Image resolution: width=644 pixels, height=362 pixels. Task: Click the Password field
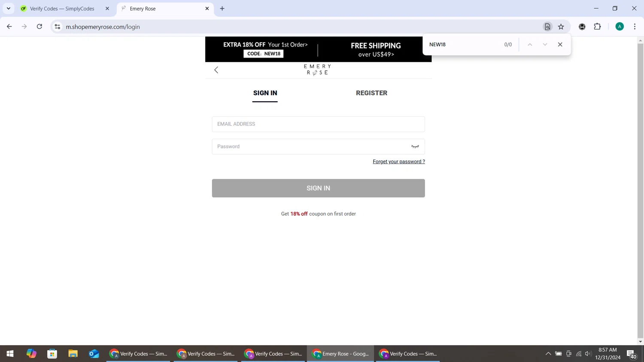[318, 147]
